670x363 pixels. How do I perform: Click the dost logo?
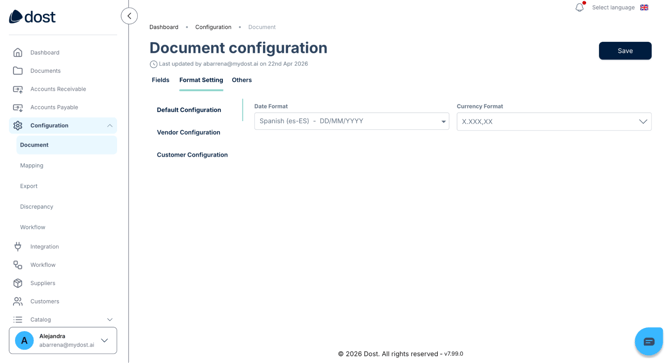[x=32, y=17]
